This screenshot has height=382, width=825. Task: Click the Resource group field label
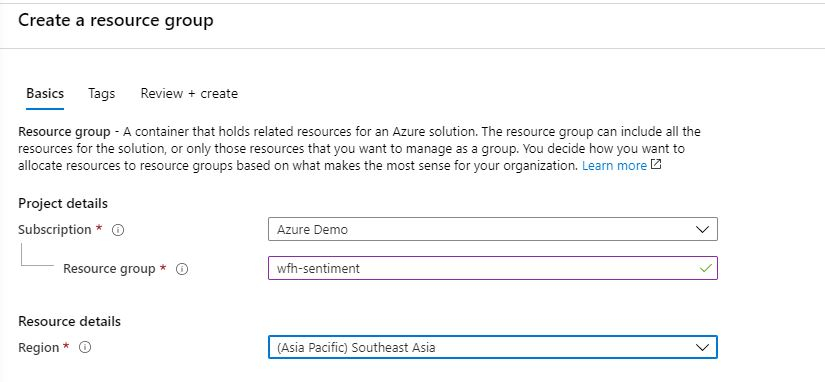click(x=109, y=269)
